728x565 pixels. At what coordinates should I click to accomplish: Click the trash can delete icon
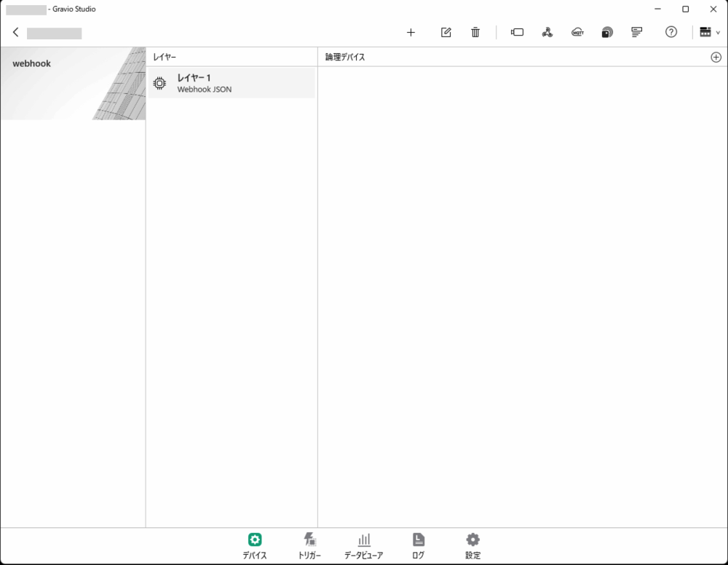click(475, 32)
